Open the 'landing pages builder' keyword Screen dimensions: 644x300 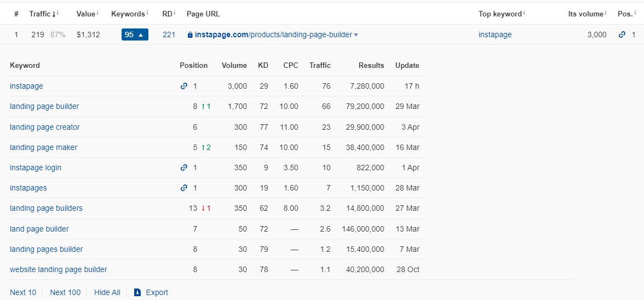(x=47, y=249)
